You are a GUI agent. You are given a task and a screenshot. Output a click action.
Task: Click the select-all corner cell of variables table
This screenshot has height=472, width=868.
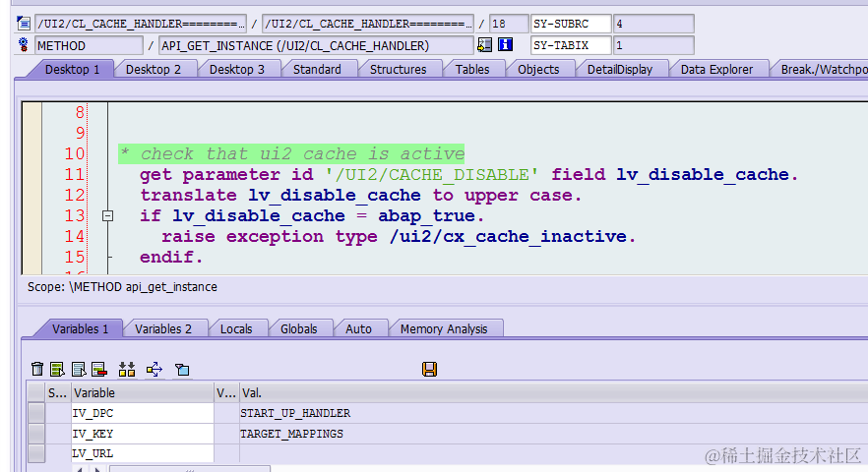tap(36, 393)
